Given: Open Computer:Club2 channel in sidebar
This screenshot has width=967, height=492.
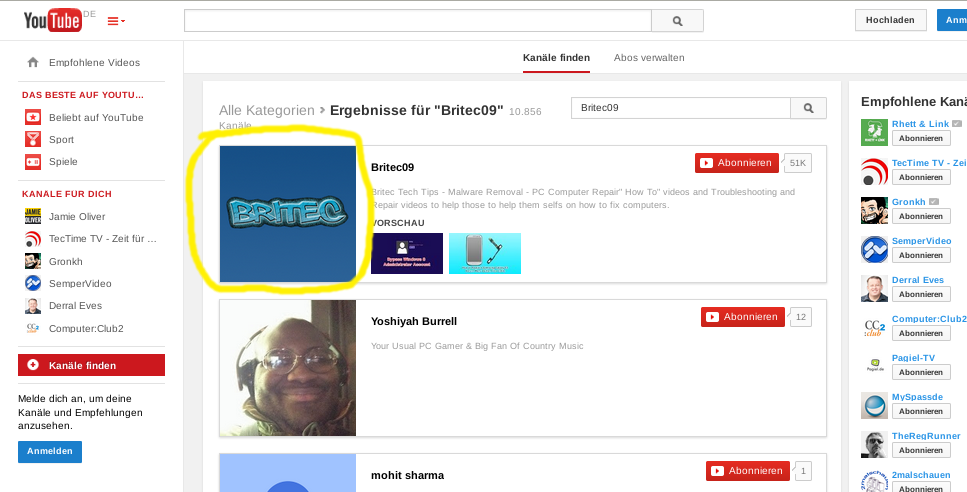Looking at the screenshot, I should pyautogui.click(x=86, y=329).
